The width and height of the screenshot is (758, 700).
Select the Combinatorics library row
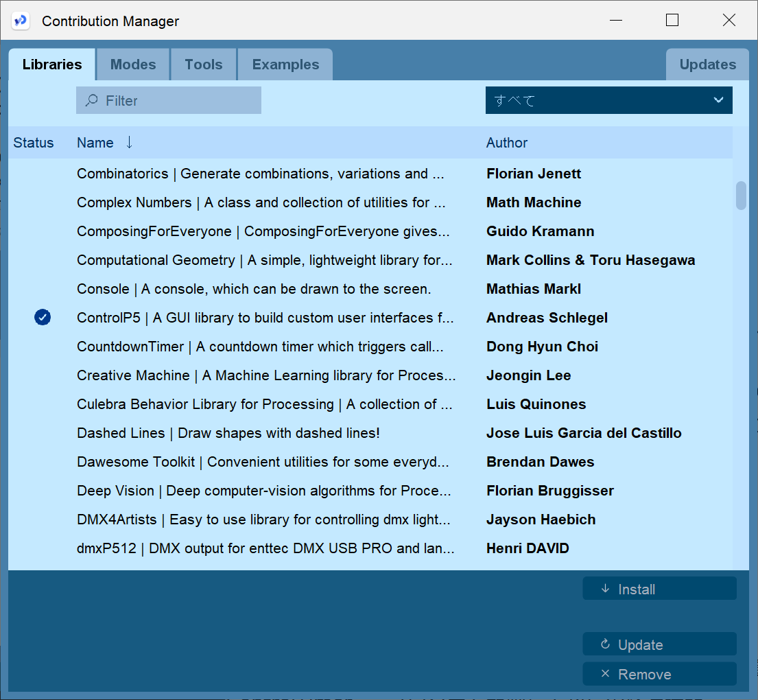coord(370,174)
